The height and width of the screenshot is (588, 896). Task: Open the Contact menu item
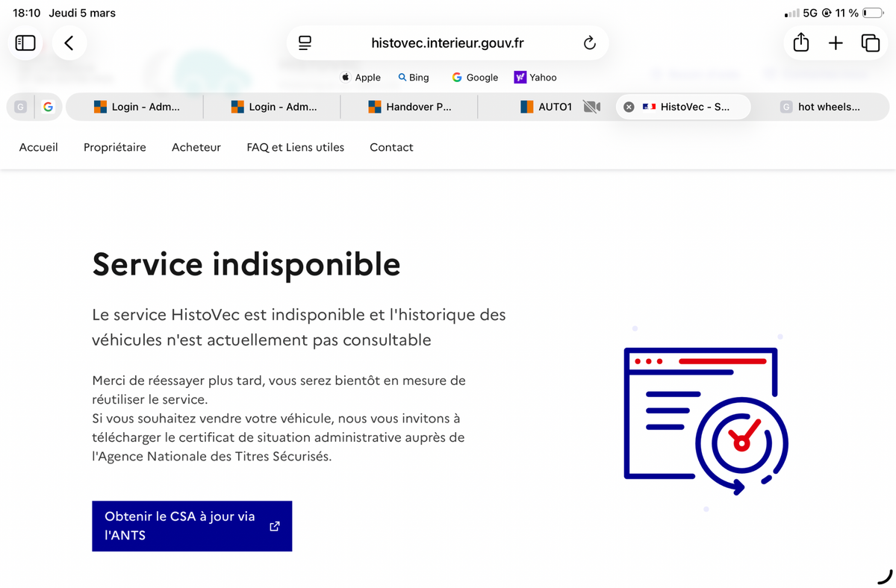coord(391,147)
